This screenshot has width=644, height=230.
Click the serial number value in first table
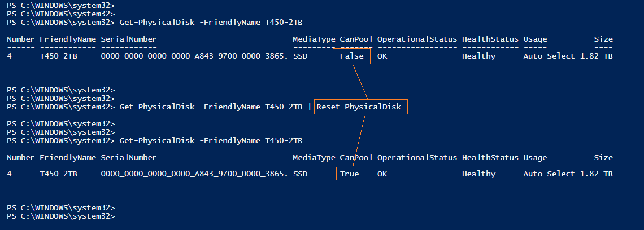coord(194,56)
